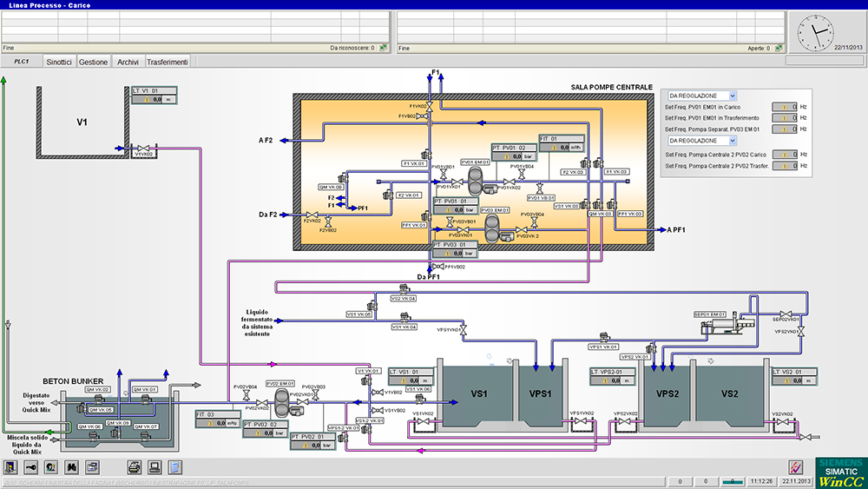Click the PV02VK01 valve symbol

303,402
